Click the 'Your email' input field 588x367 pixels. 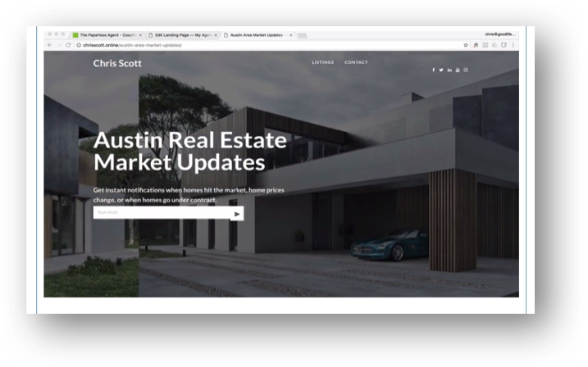click(x=162, y=212)
